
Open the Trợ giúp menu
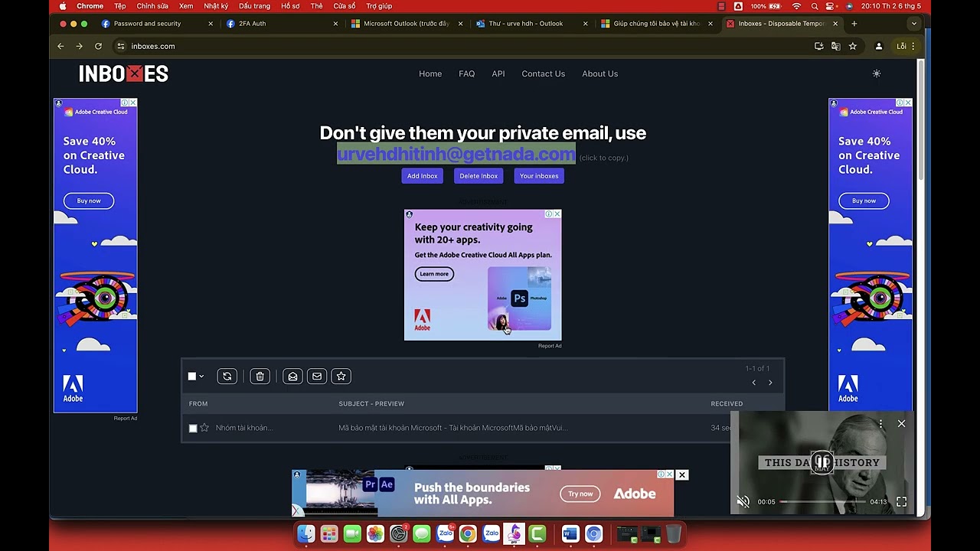coord(379,6)
